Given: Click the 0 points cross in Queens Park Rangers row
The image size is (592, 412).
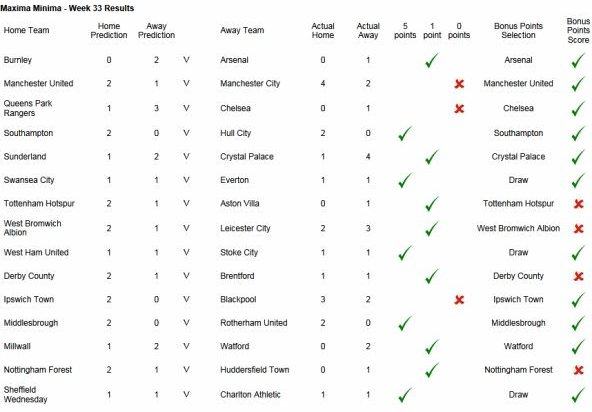Looking at the screenshot, I should [x=459, y=109].
